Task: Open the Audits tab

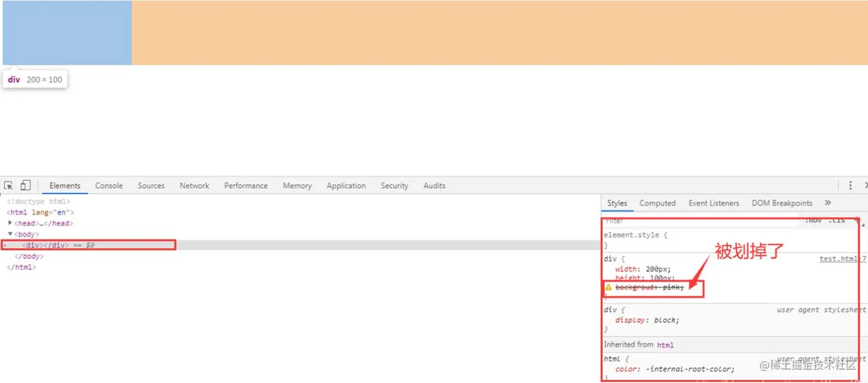Action: (434, 186)
